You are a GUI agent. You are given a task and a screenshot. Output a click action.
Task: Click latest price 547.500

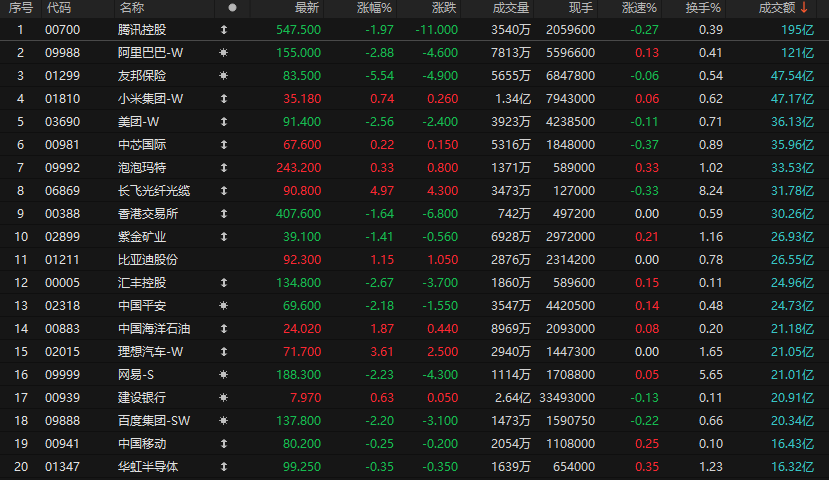298,30
